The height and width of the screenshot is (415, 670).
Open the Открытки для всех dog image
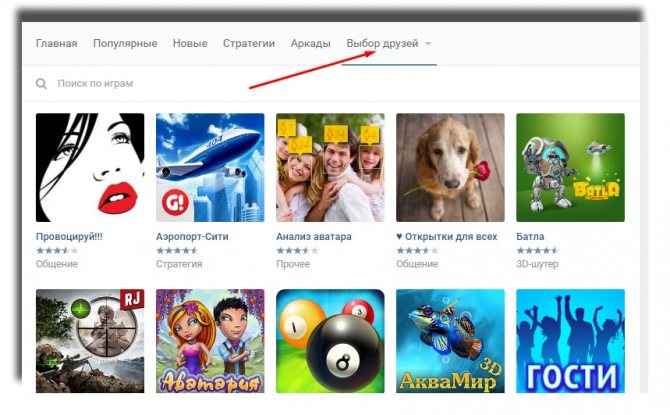coord(450,167)
